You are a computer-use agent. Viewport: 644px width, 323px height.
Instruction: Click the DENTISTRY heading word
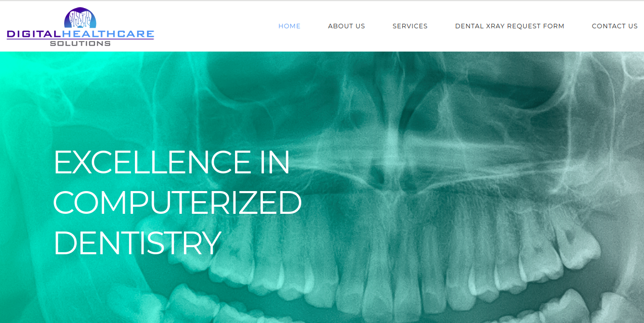coord(137,243)
